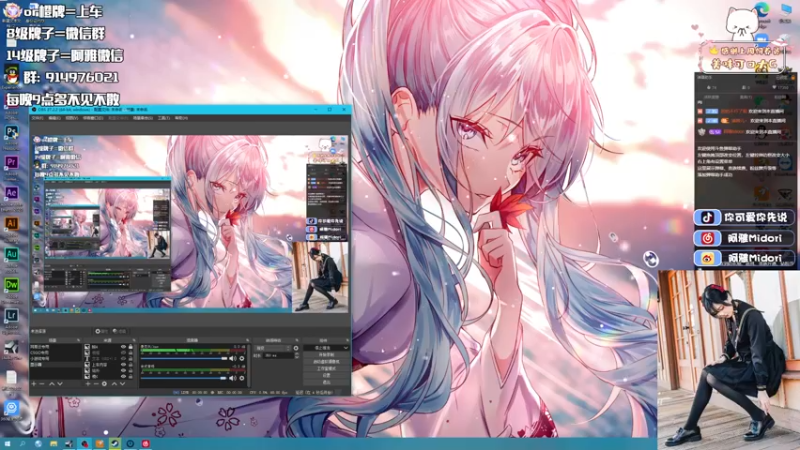
Task: Toggle the lock on the GDI+ text source
Action: click(131, 359)
